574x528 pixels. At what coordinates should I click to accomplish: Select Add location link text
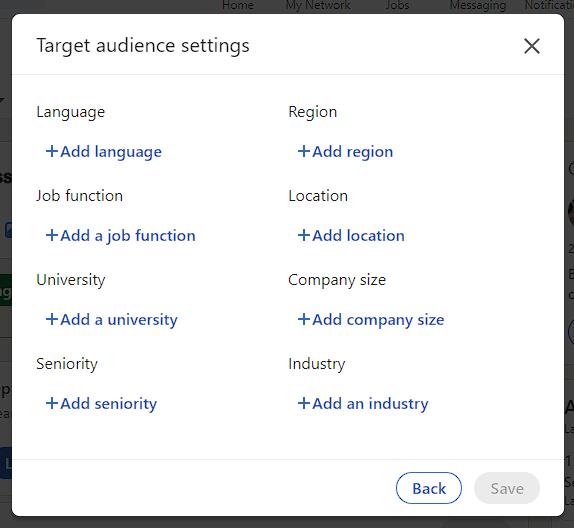pos(358,235)
